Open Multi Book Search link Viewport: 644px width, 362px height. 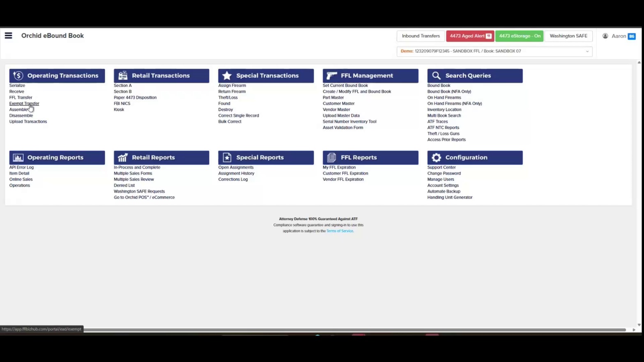pyautogui.click(x=444, y=116)
